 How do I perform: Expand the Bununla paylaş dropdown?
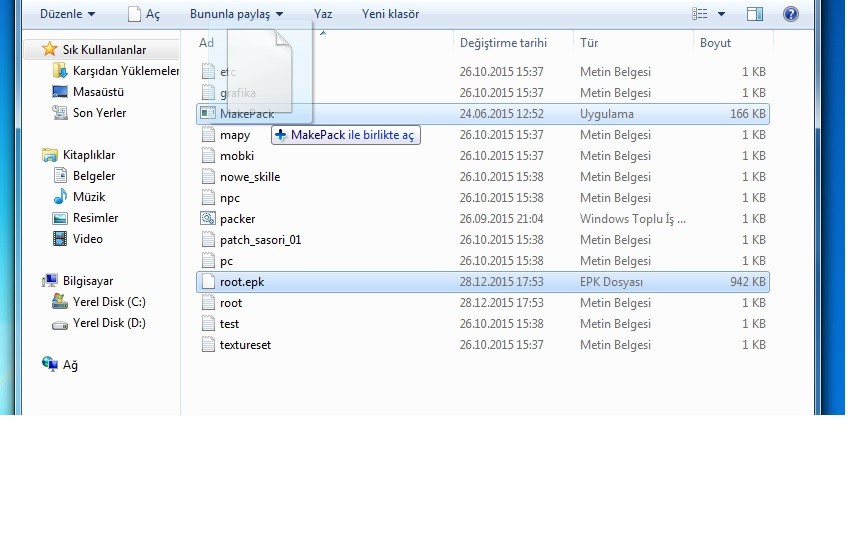[236, 14]
